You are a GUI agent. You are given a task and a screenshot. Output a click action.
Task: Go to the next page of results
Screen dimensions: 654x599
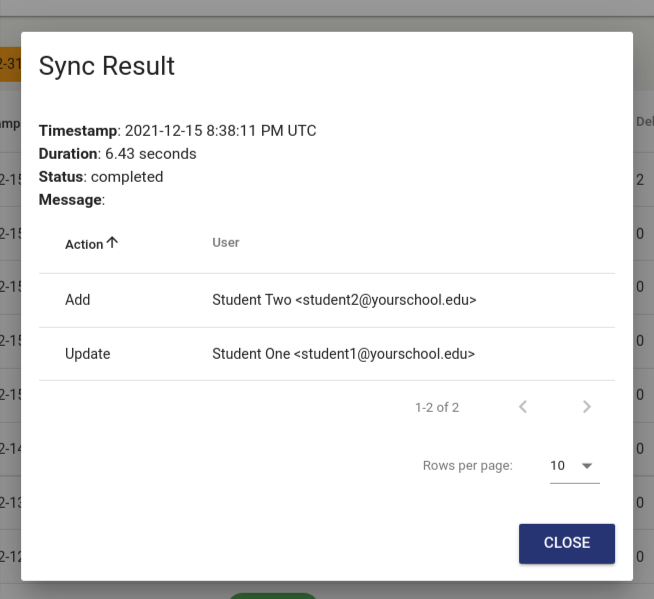586,407
